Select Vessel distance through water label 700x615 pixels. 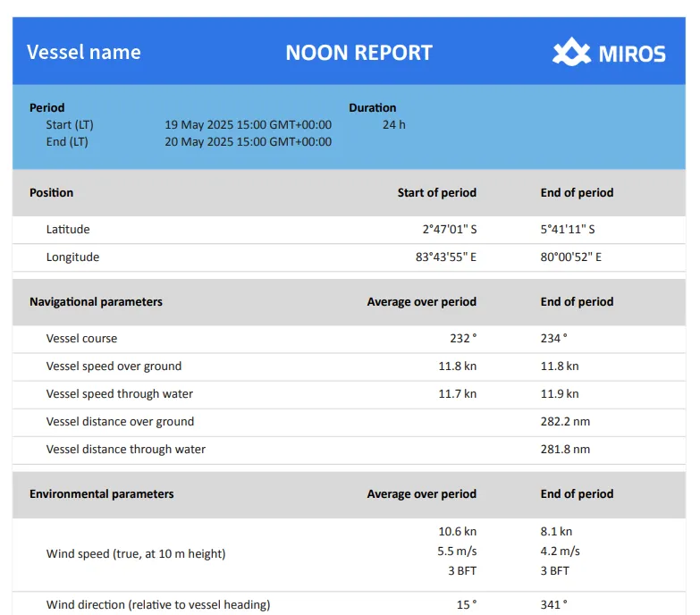tap(126, 449)
